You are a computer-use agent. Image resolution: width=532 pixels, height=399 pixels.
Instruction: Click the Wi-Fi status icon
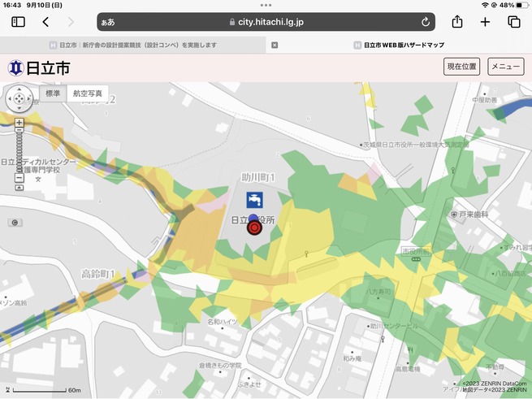click(x=485, y=5)
